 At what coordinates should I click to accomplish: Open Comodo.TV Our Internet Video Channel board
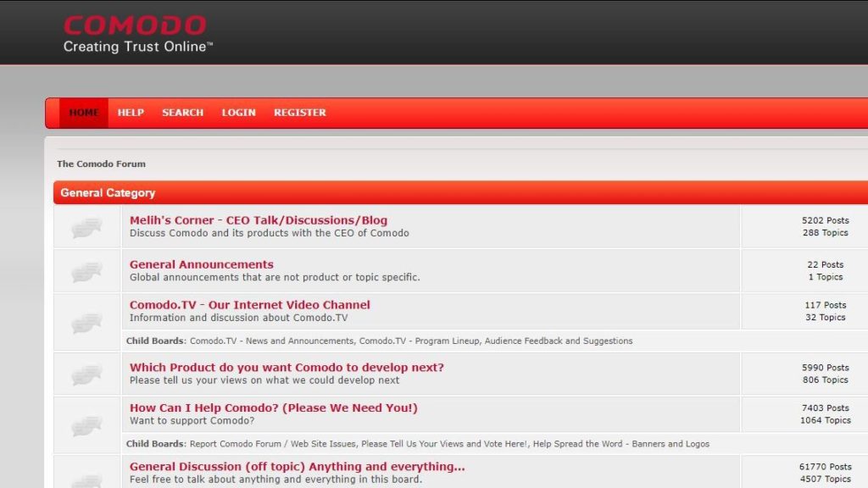[x=250, y=305]
